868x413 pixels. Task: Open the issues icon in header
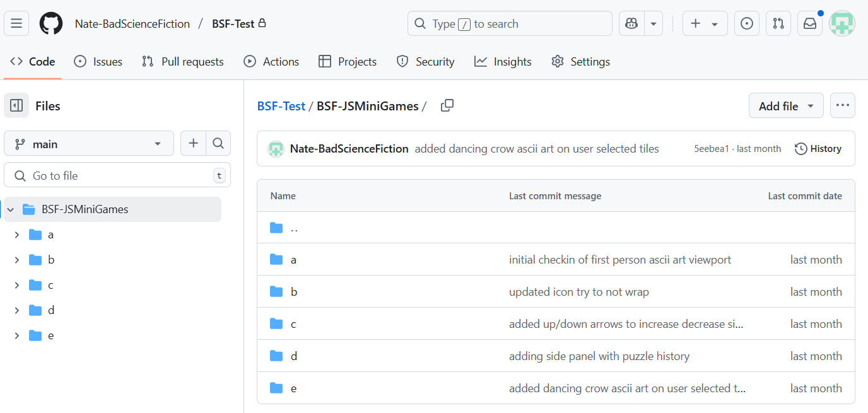[x=746, y=23]
